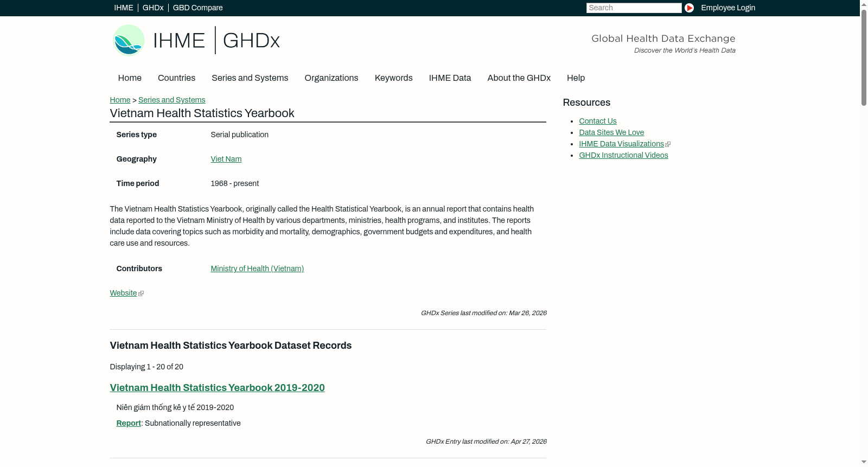
Task: Click 'GHDx Series last modified on: Mar 26, 2026'
Action: coord(483,313)
